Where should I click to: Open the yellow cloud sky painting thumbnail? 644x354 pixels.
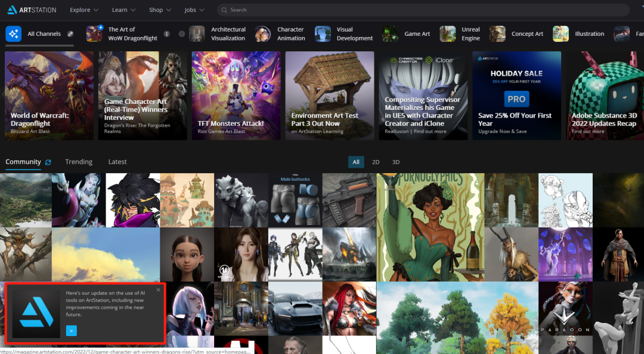(x=106, y=254)
